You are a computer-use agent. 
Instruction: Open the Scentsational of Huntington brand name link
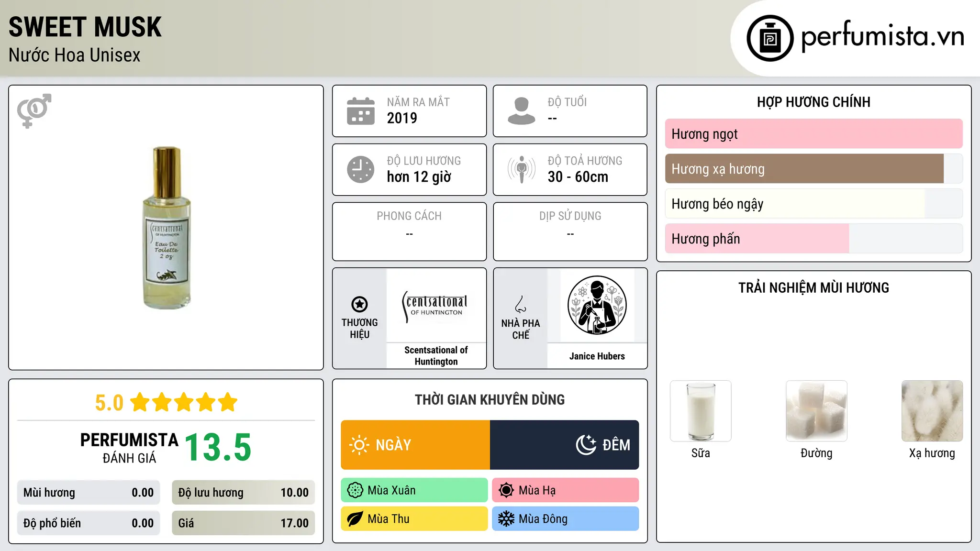436,356
